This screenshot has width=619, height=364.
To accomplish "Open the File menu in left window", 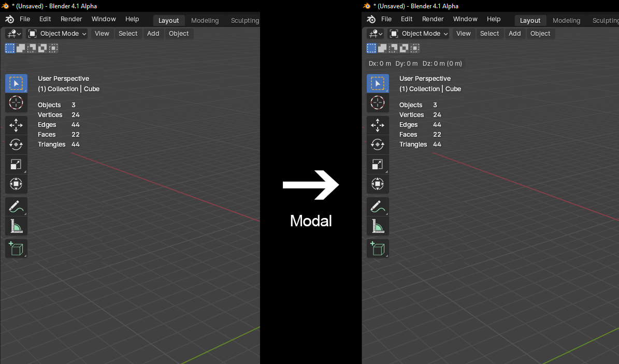I will [25, 19].
